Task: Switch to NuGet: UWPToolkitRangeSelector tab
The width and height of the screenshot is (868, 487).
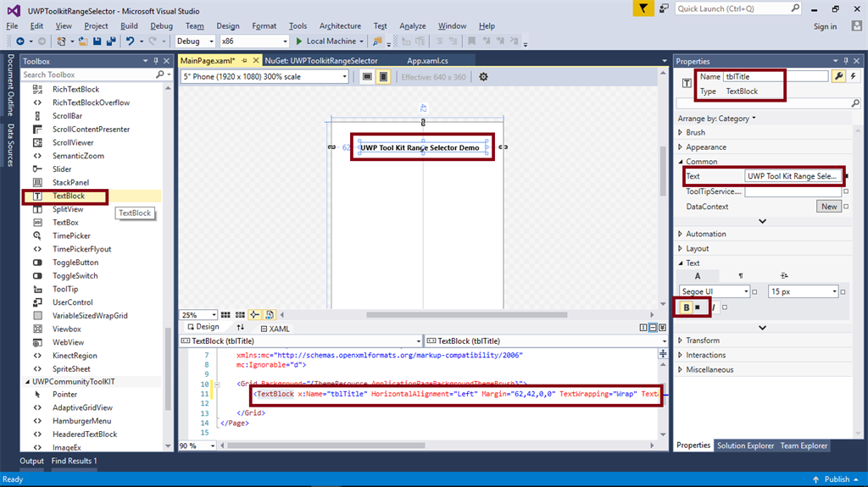Action: (321, 61)
